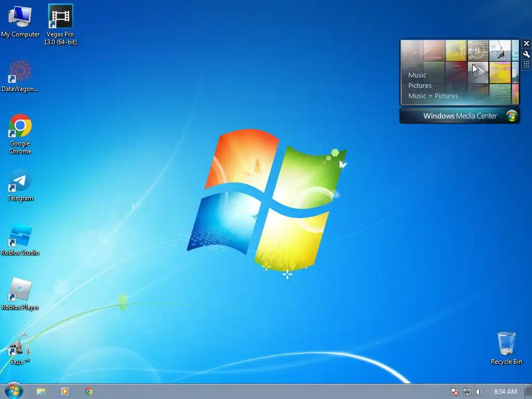
Task: Open the My Computer desktop icon
Action: (20, 21)
